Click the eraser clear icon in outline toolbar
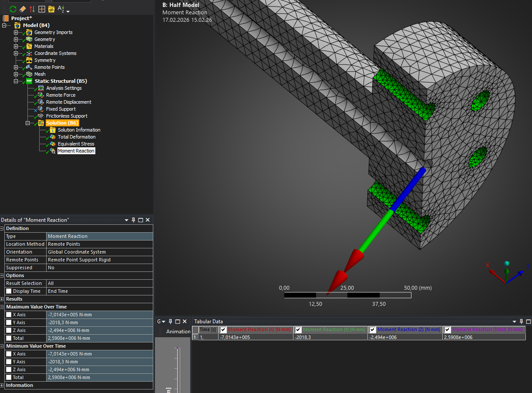This screenshot has height=393, width=532. pos(23,9)
